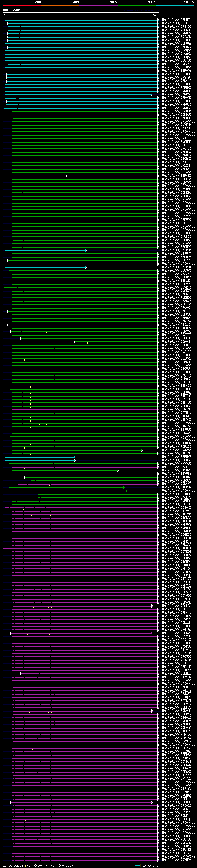Select the UniRef100_B6TBA0 label

click(176, 67)
